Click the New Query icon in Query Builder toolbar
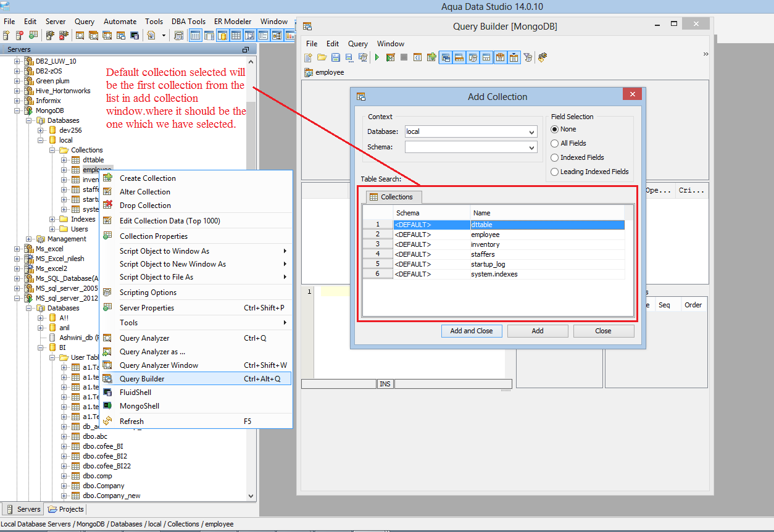774x532 pixels. [308, 57]
